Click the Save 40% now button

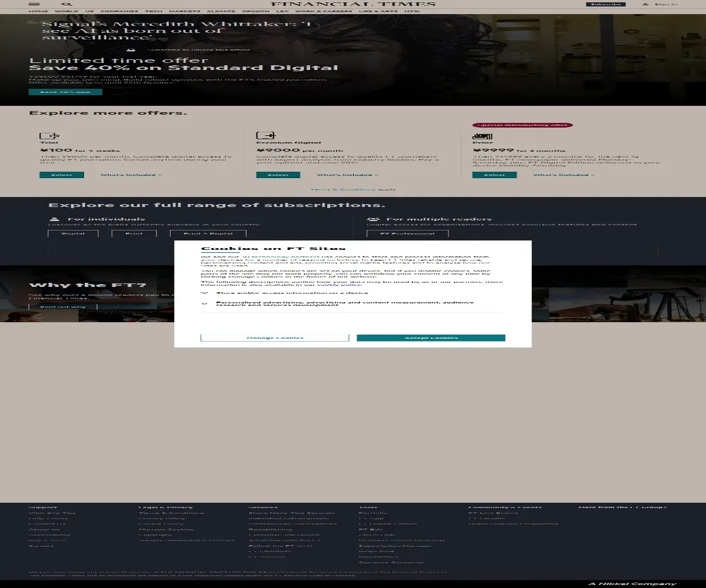coord(65,92)
